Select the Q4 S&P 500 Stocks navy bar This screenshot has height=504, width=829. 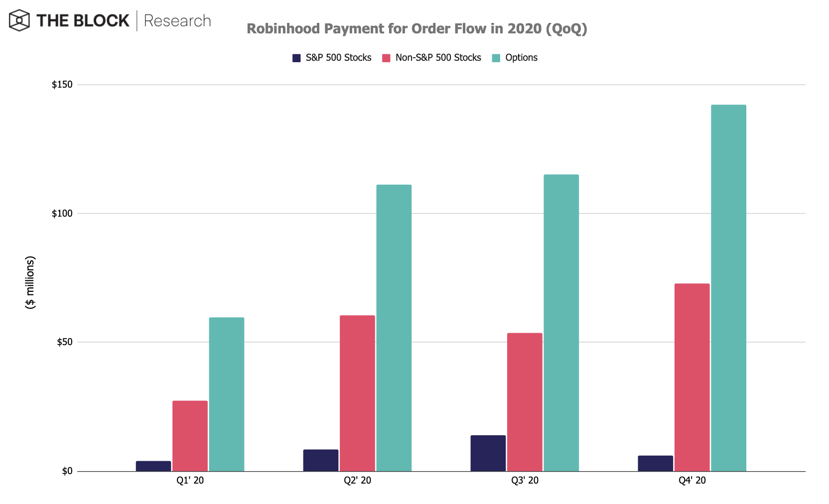[x=656, y=463]
